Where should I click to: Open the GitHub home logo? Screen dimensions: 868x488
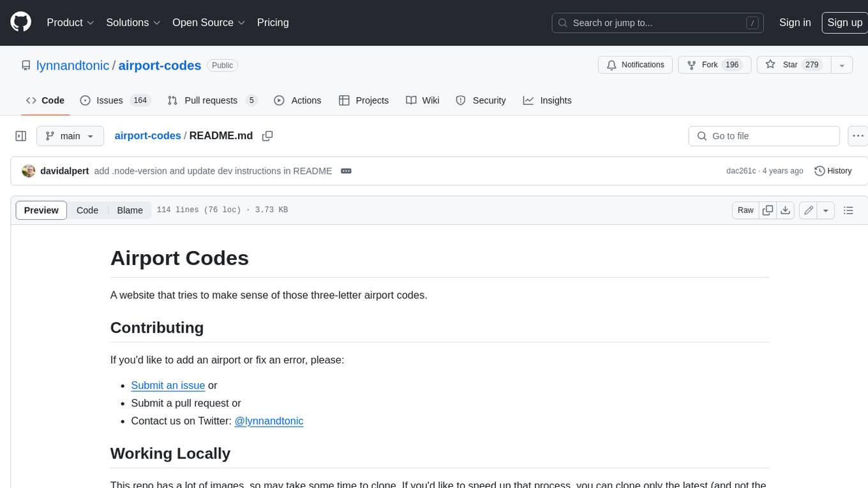pyautogui.click(x=20, y=22)
